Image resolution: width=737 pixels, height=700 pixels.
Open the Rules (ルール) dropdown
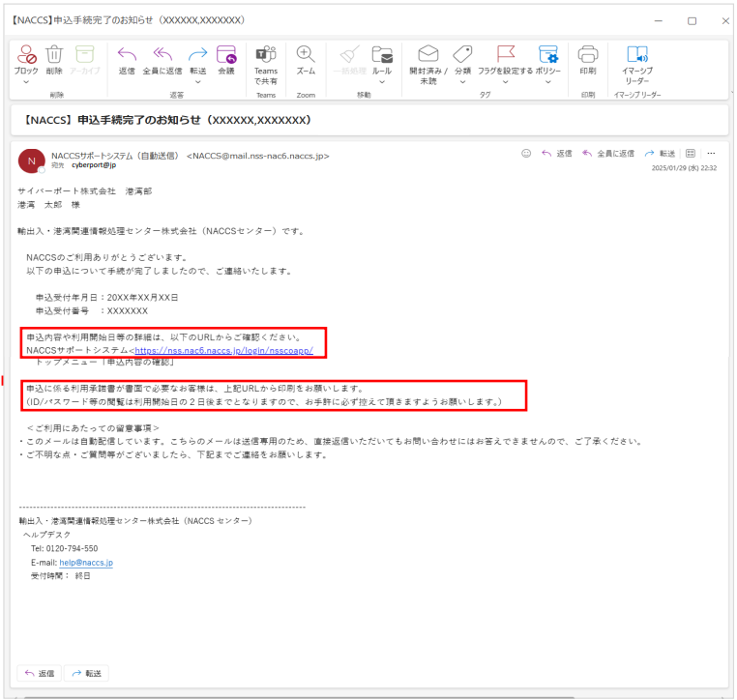(x=382, y=82)
